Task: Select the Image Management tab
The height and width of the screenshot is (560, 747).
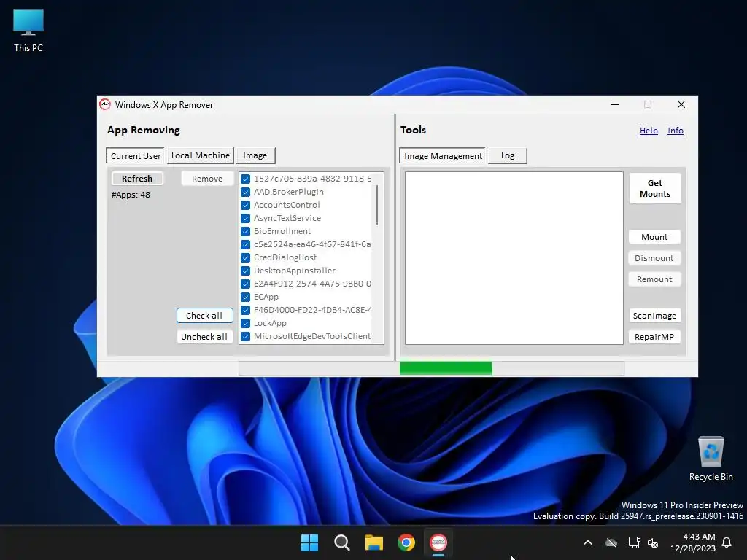Action: click(443, 156)
